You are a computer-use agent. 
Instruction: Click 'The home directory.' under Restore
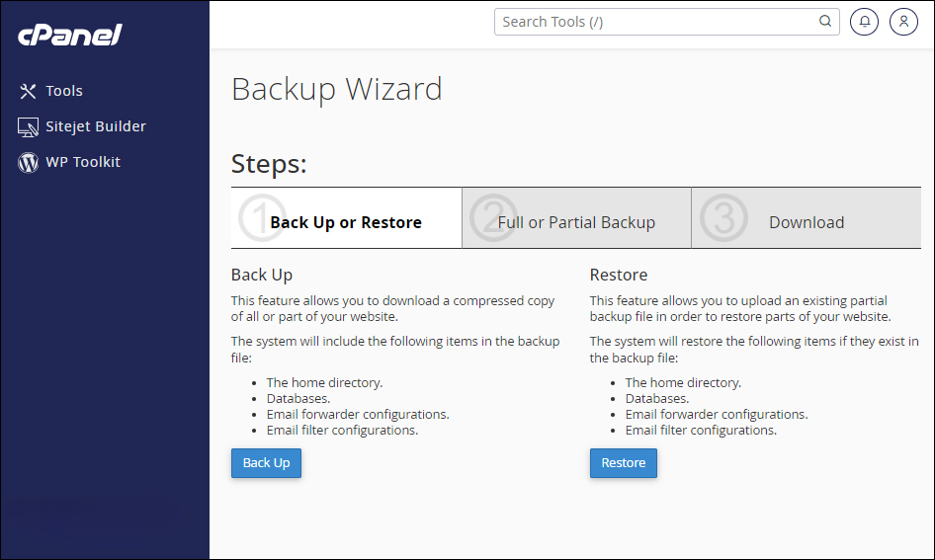click(683, 382)
